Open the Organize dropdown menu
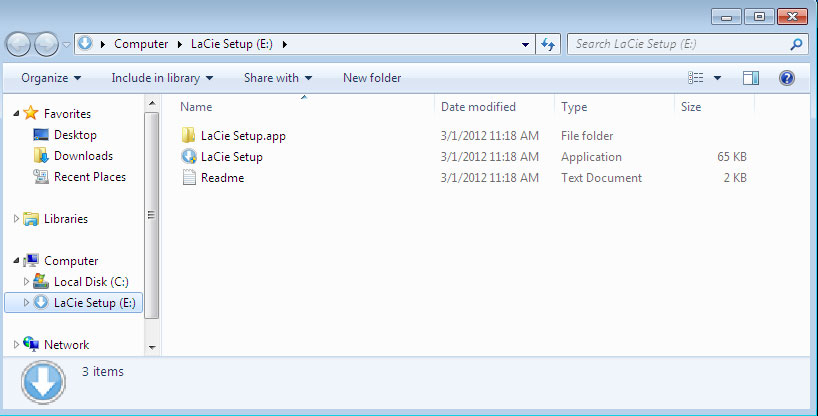The height and width of the screenshot is (416, 818). click(x=51, y=78)
